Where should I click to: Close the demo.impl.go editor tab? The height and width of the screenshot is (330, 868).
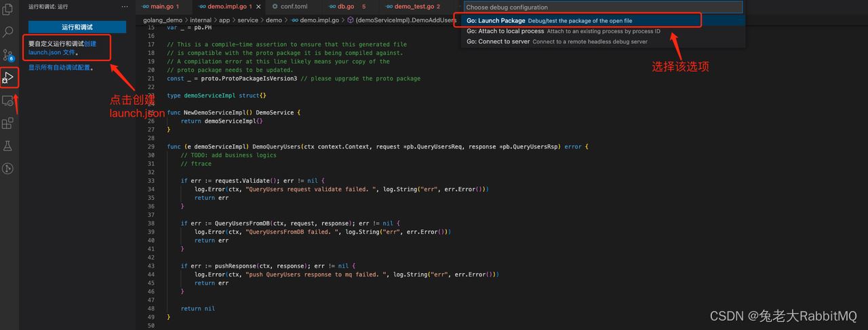pyautogui.click(x=258, y=7)
